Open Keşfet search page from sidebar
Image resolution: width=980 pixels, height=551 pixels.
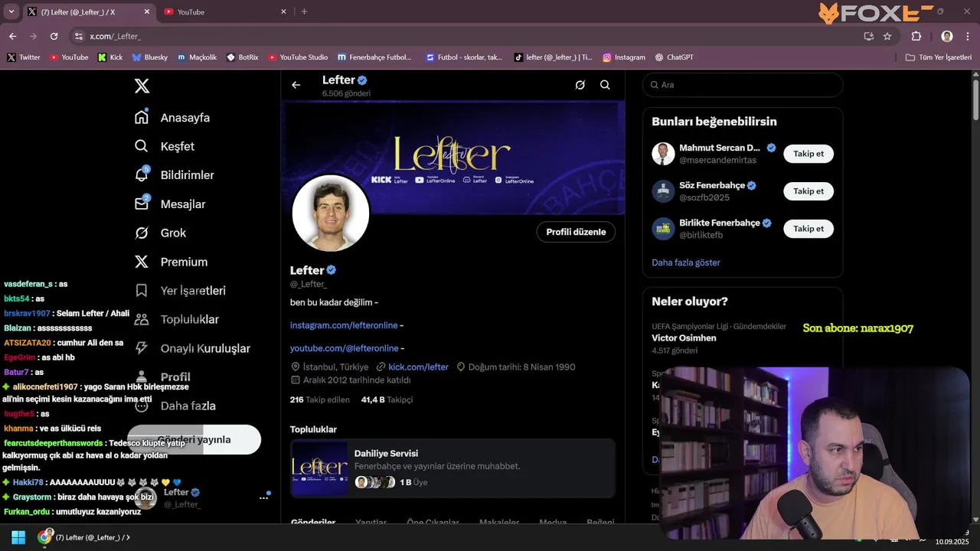(x=165, y=146)
